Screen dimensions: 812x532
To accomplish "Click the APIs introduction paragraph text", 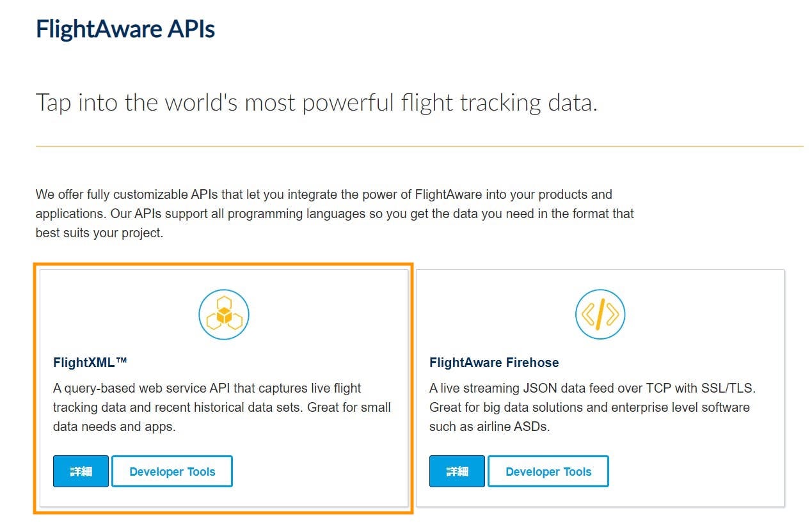I will [334, 213].
